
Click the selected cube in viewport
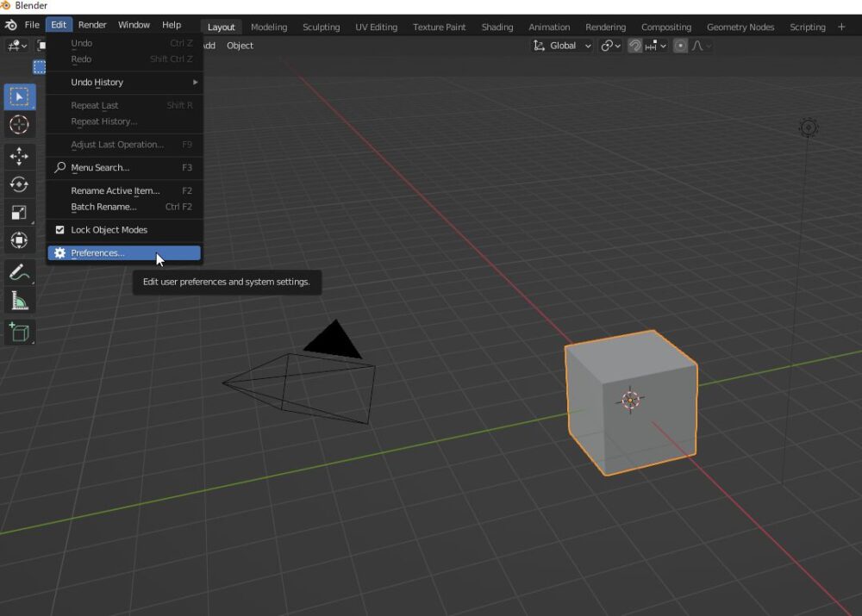coord(631,401)
